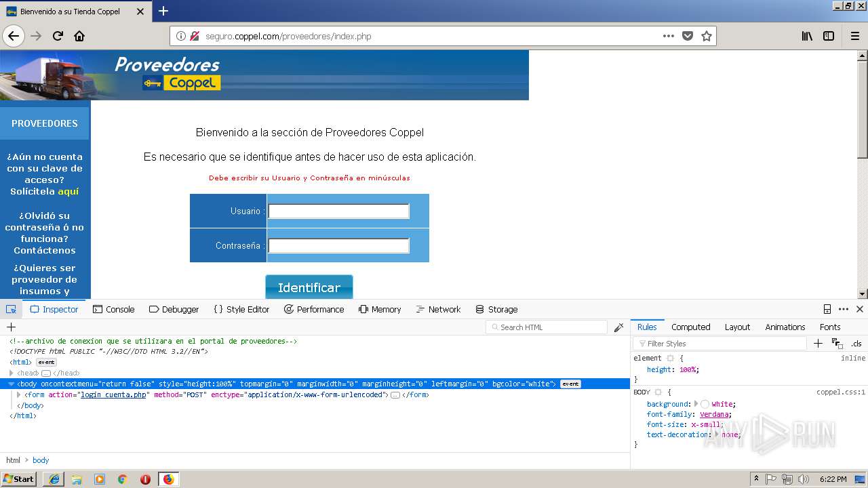Image resolution: width=868 pixels, height=488 pixels.
Task: Toggle responsive design mode icon
Action: [x=827, y=309]
